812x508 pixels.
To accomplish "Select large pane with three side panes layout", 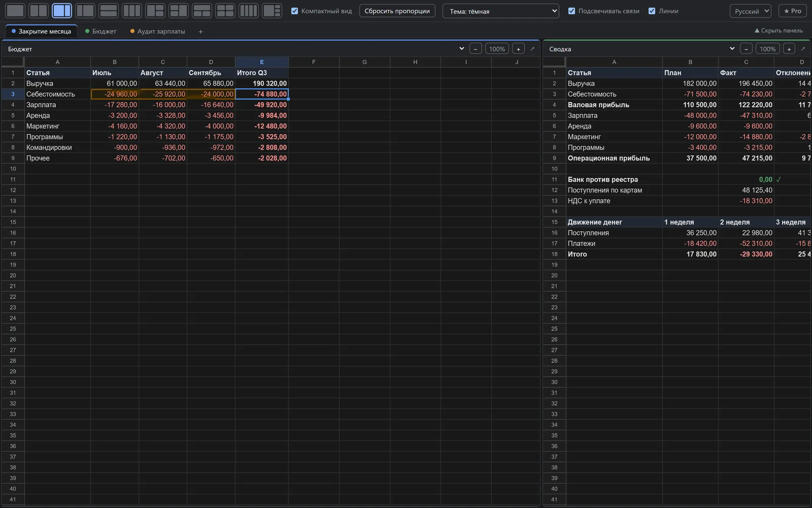I will pos(272,11).
